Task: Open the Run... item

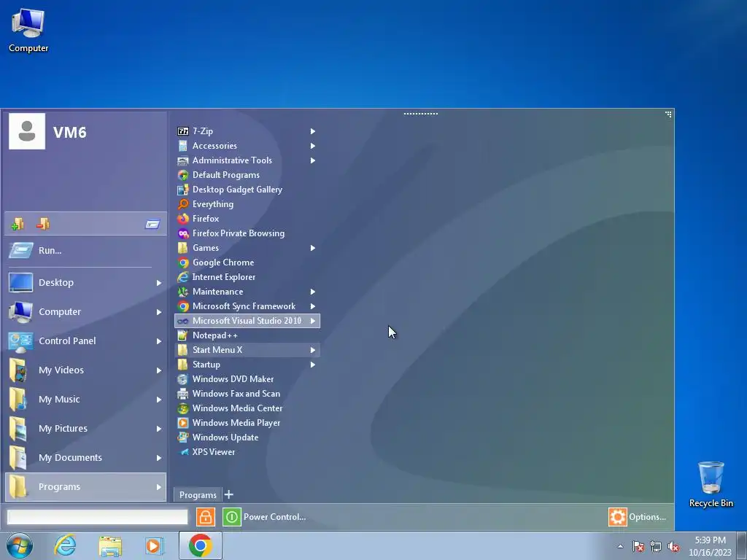Action: (86, 251)
